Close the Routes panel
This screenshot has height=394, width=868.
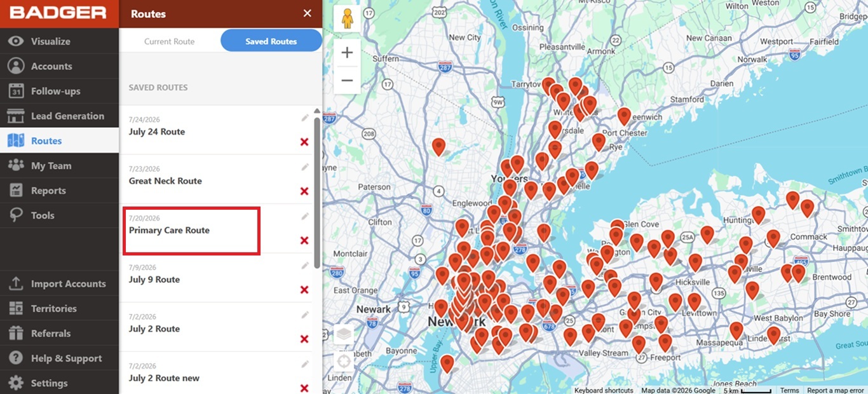point(308,13)
